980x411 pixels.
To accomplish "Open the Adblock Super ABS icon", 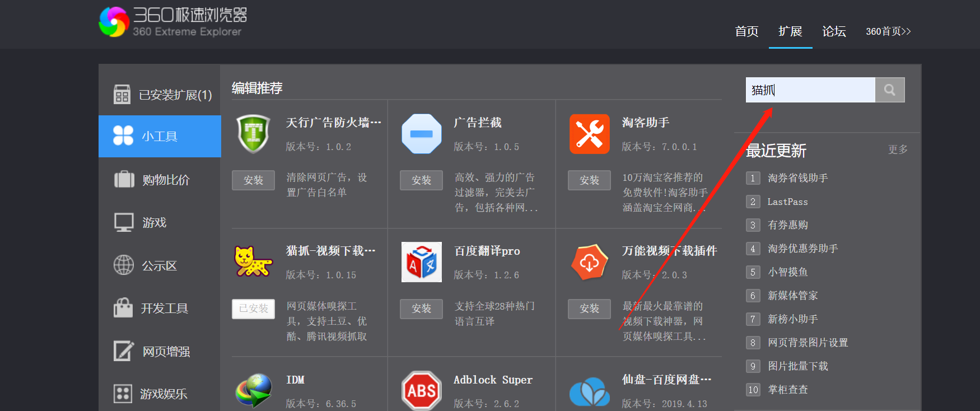I will point(422,390).
